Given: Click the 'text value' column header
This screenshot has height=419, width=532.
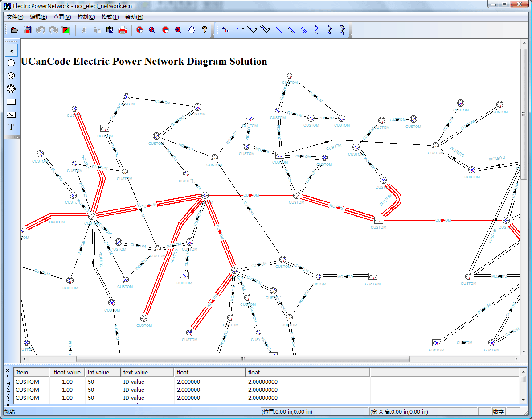Looking at the screenshot, I should pyautogui.click(x=135, y=372).
